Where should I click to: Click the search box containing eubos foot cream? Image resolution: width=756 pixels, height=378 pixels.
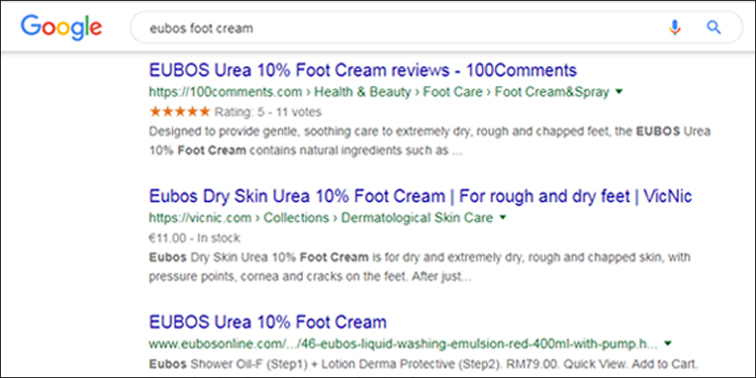coord(436,28)
